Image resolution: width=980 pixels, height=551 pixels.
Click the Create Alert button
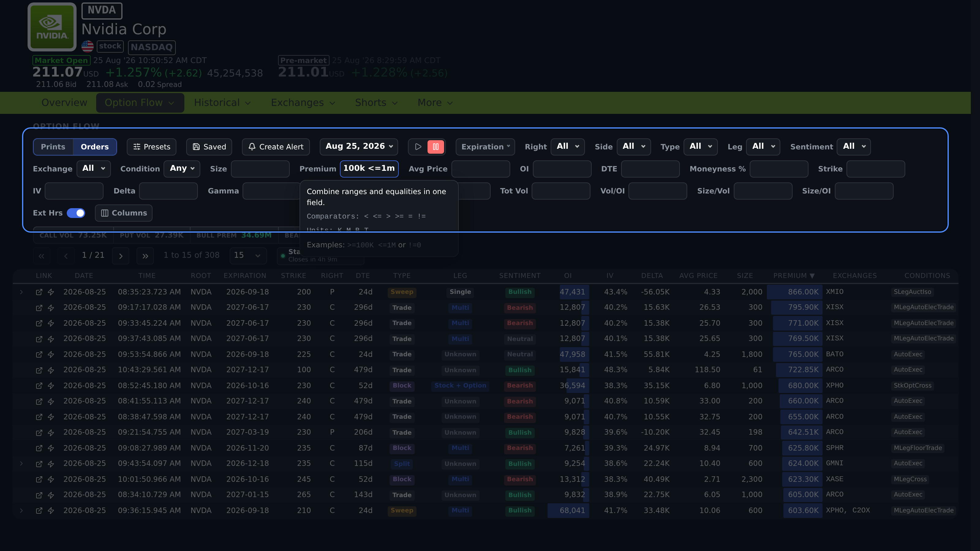(275, 147)
